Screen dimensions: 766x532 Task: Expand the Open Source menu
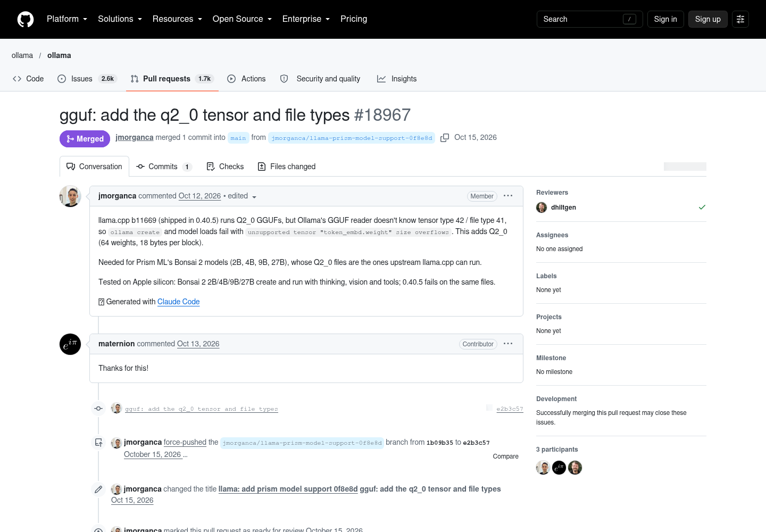[242, 19]
